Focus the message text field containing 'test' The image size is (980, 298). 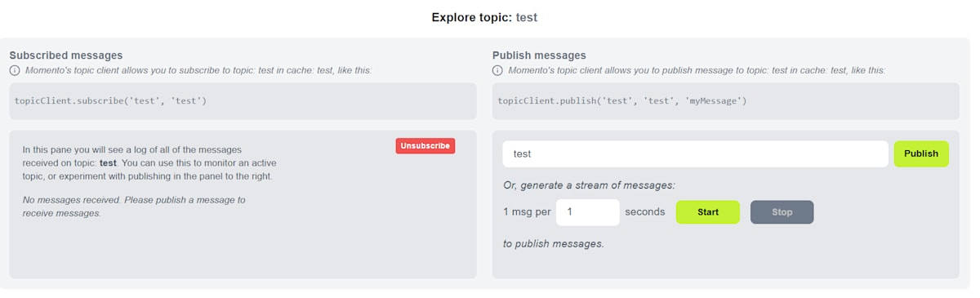pyautogui.click(x=695, y=153)
